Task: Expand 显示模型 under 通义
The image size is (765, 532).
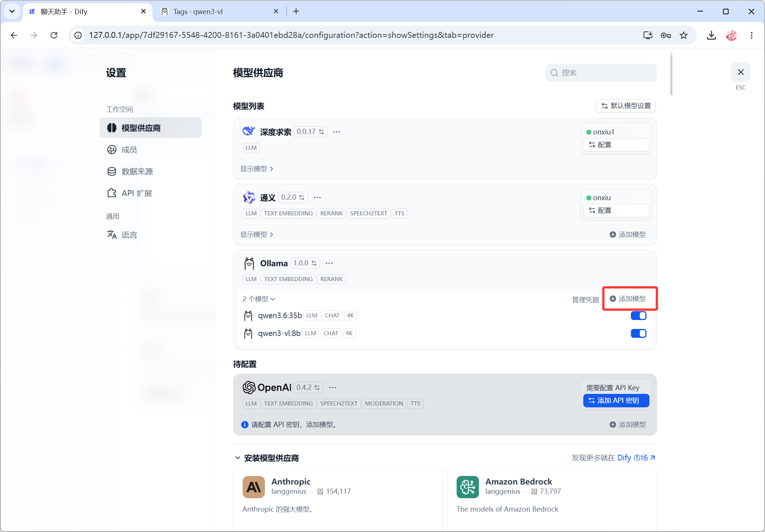Action: click(x=257, y=235)
